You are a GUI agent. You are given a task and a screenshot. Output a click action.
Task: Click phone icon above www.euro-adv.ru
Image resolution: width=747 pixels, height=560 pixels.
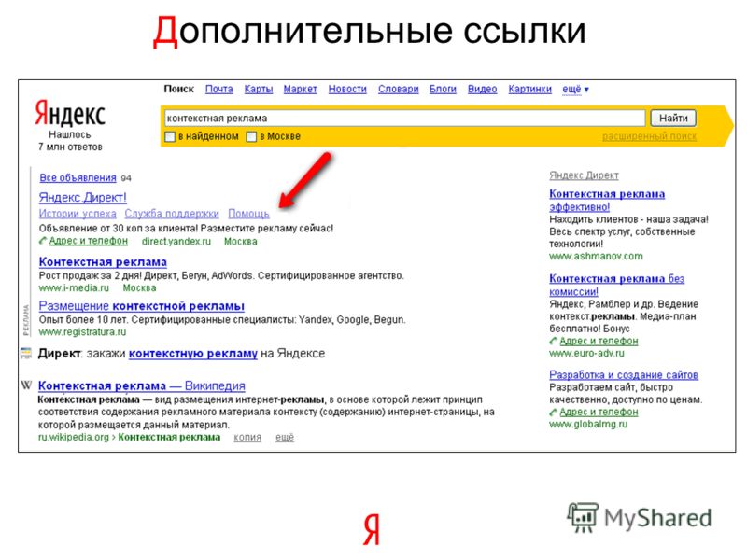click(x=553, y=342)
